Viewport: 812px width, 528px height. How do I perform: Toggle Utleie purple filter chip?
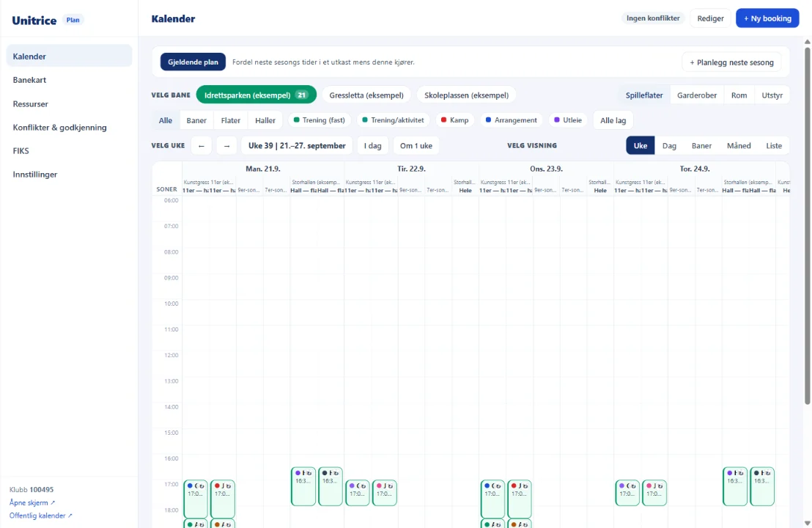568,120
